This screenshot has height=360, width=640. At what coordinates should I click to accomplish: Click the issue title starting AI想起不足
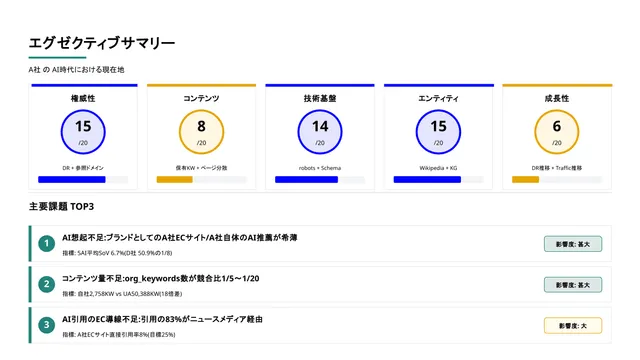click(180, 238)
